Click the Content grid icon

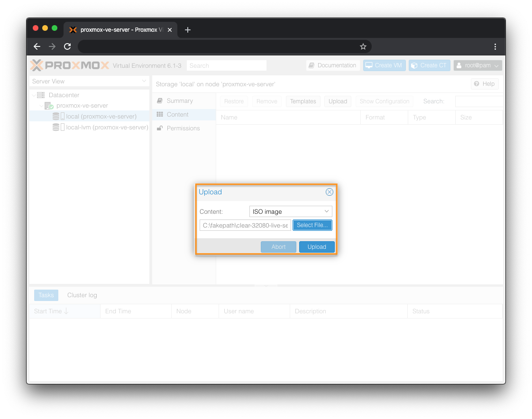coord(160,114)
